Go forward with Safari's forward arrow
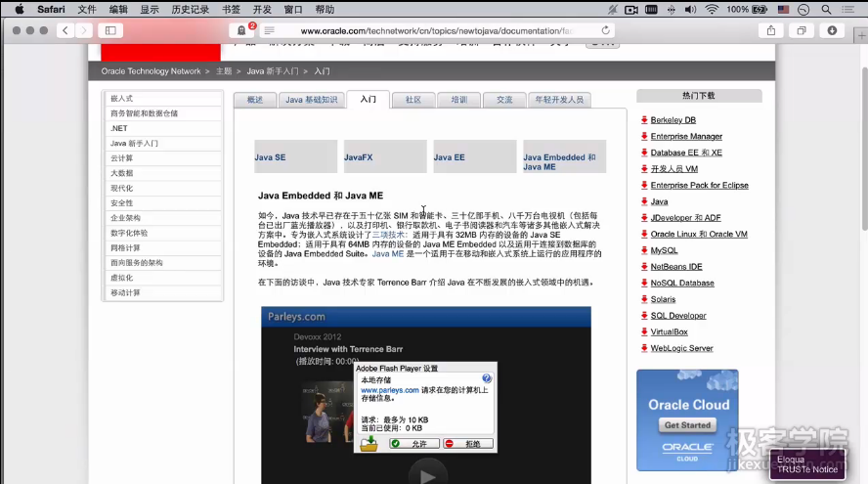Image resolution: width=868 pixels, height=484 pixels. coord(84,30)
